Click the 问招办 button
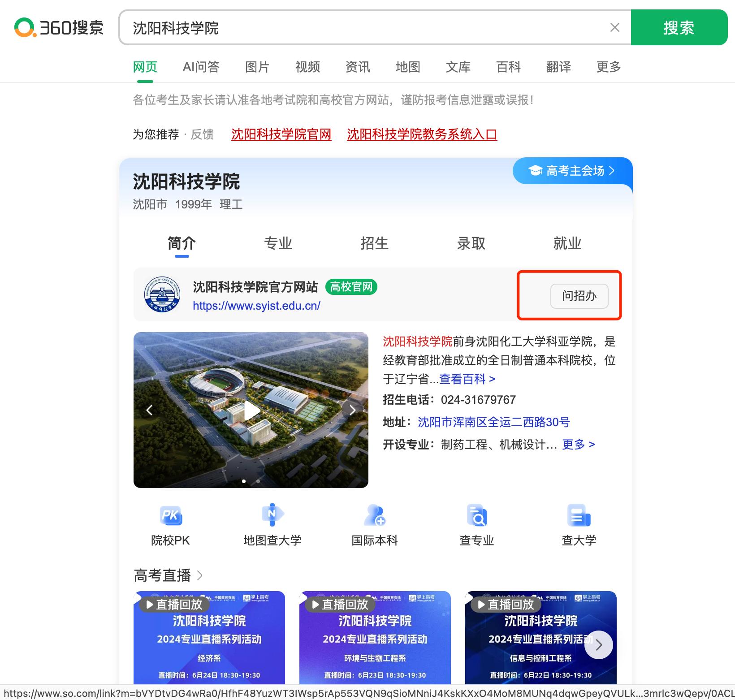The image size is (735, 700). tap(579, 296)
